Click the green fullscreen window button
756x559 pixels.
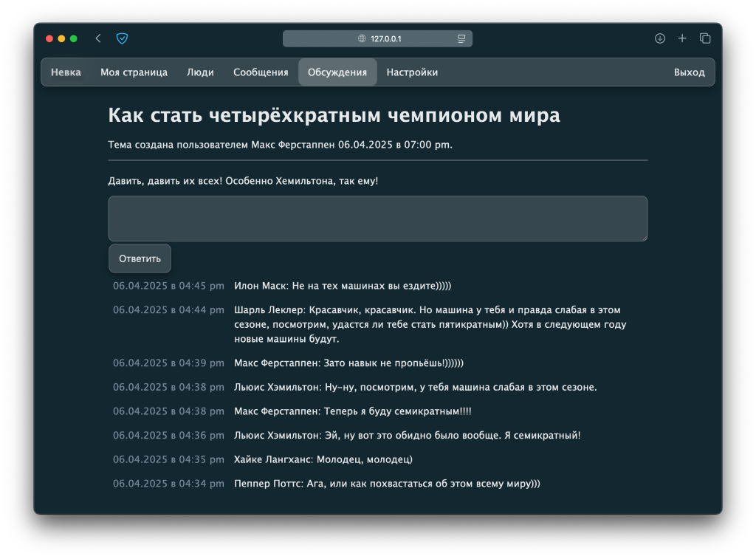pyautogui.click(x=74, y=38)
